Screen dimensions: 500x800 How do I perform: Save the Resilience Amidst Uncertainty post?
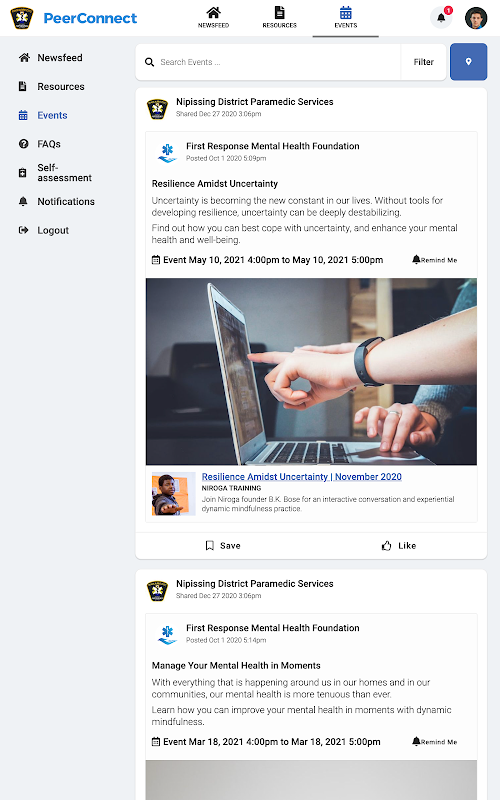tap(223, 545)
